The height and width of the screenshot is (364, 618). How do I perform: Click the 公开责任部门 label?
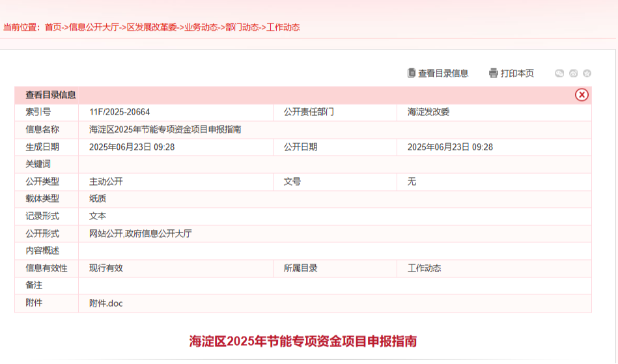(x=309, y=112)
